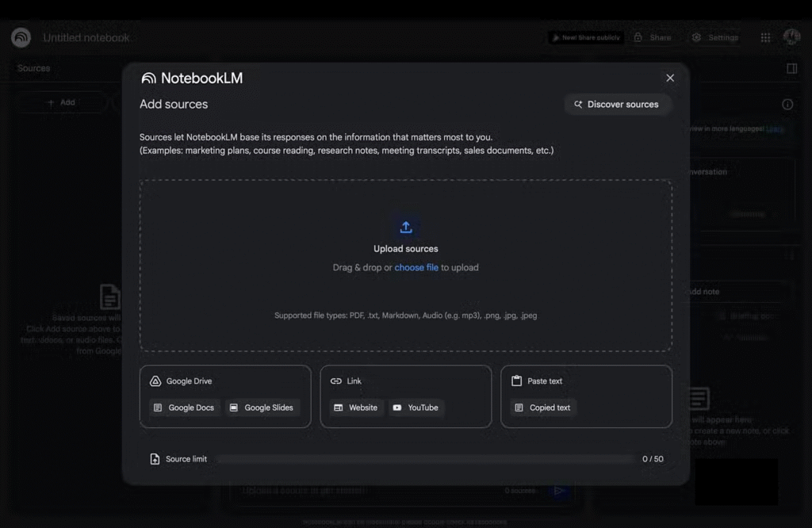Click the NotebookLM logo in dialog header
Screen dimensions: 812x528
149,78
